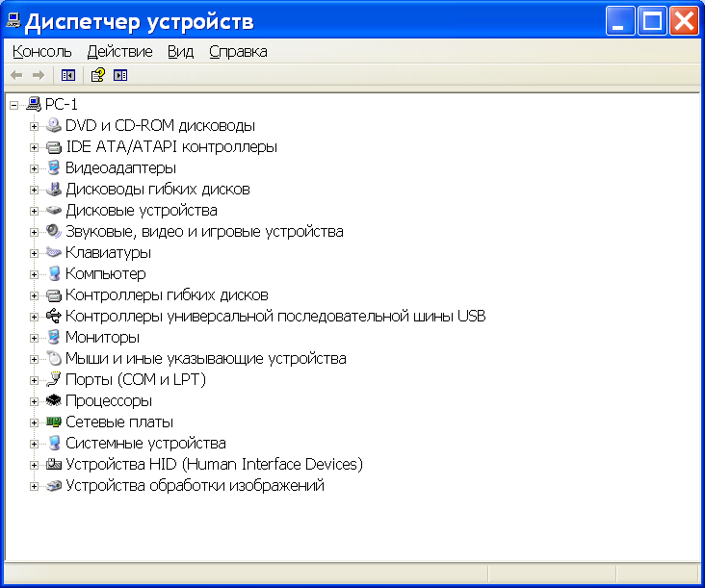Screen dimensions: 705x588
Task: Click the Properties help toolbar icon
Action: [98, 75]
